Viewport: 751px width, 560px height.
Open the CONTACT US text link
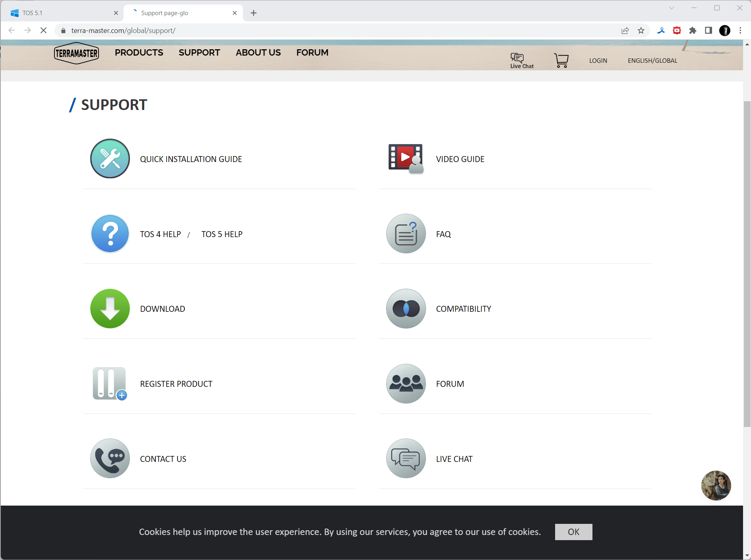point(163,459)
